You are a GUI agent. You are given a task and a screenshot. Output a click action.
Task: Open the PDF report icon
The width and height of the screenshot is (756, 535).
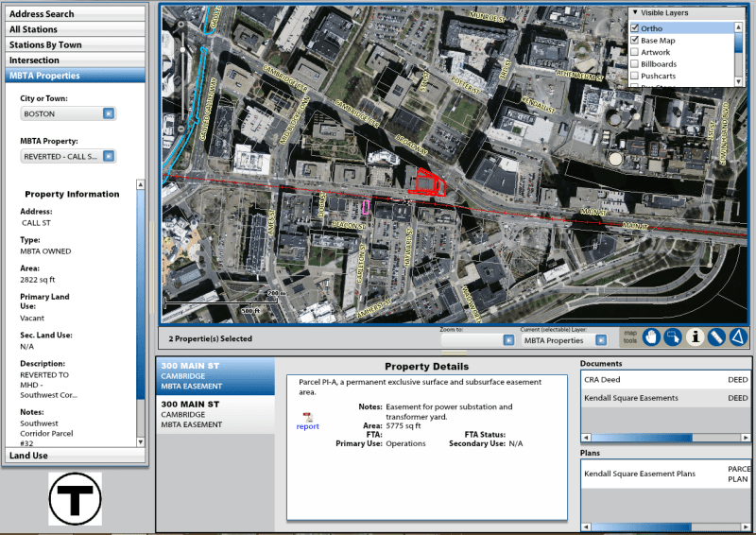(x=308, y=417)
